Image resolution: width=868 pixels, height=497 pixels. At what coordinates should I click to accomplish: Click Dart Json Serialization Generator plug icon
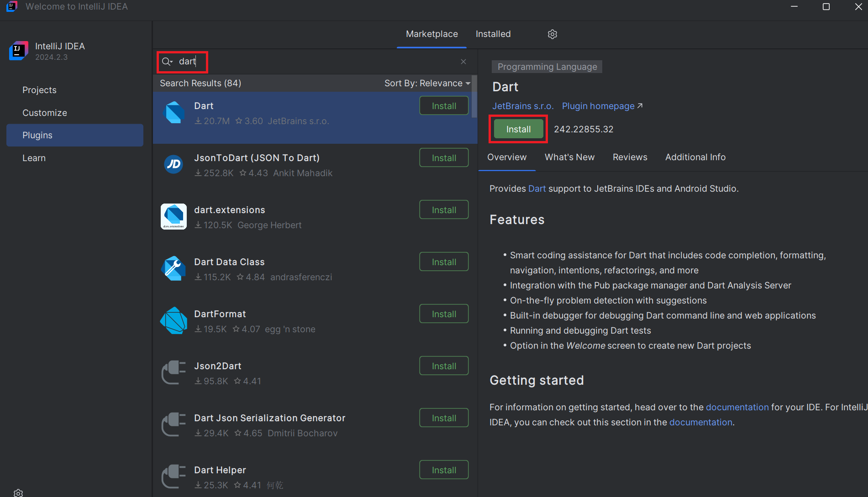tap(174, 424)
